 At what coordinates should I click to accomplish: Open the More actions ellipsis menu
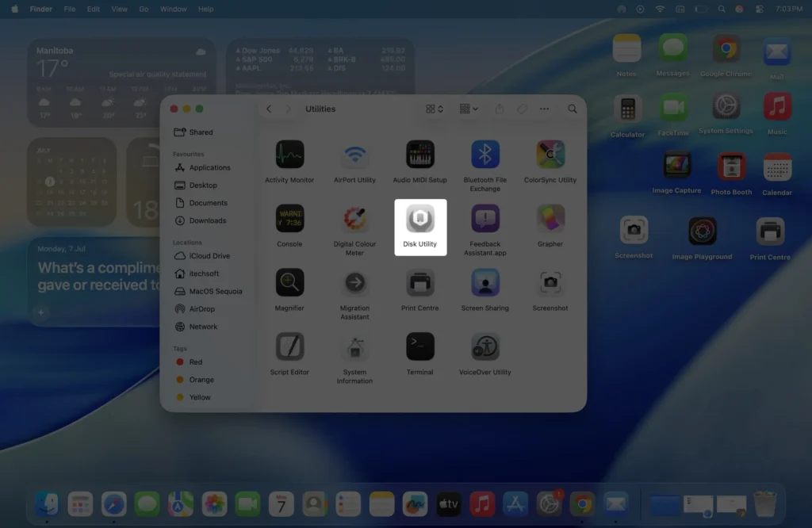coord(544,109)
